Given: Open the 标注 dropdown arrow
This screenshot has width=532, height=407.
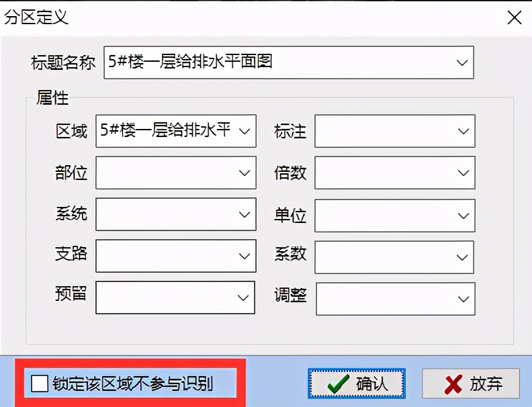Looking at the screenshot, I should (463, 131).
